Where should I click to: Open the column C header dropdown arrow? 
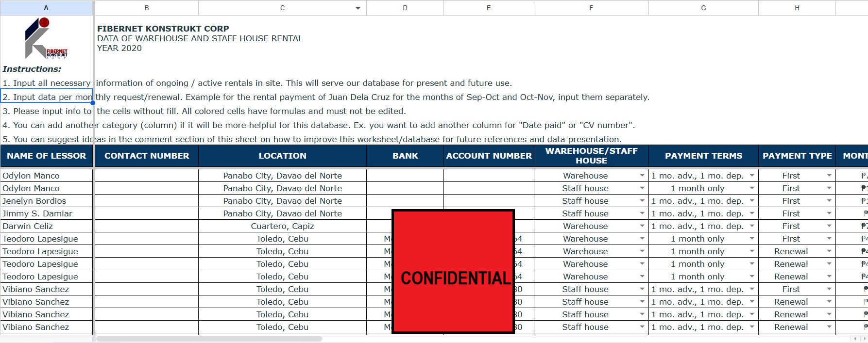tap(358, 8)
